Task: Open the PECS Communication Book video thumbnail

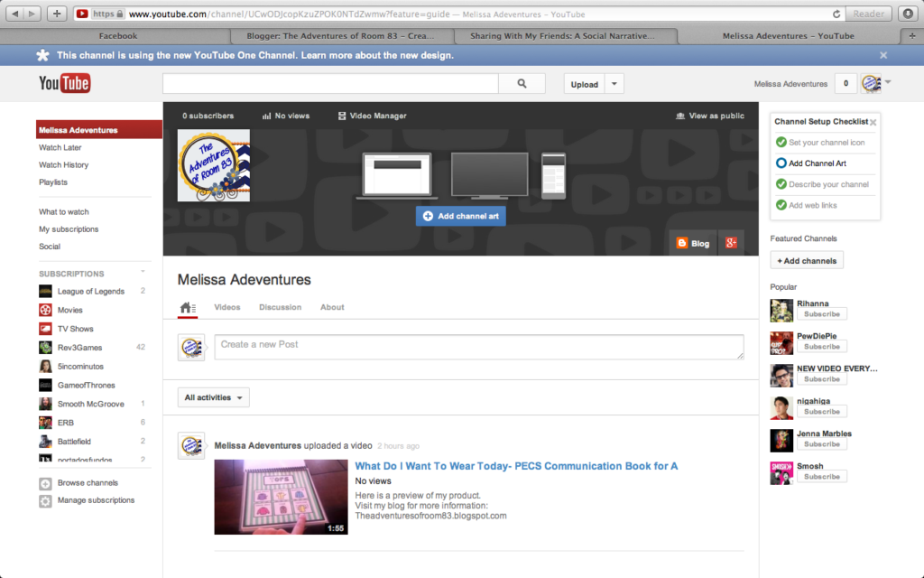Action: pyautogui.click(x=282, y=497)
